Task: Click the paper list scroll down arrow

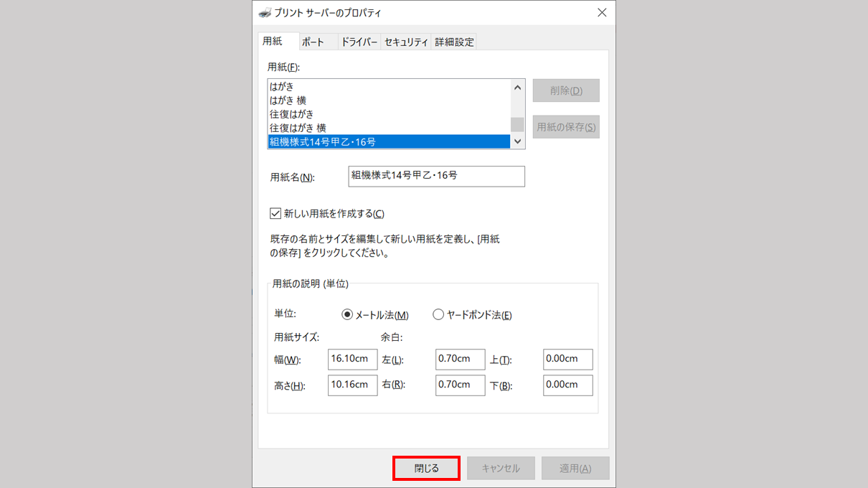Action: (x=517, y=141)
